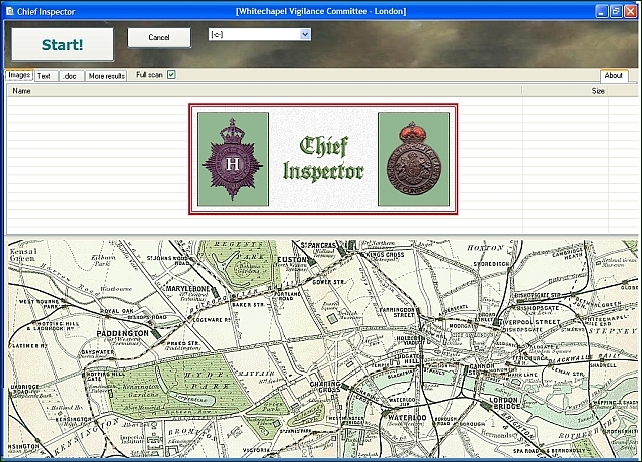The image size is (642, 462).
Task: Click PADDINGTON label on the map
Action: pyautogui.click(x=122, y=333)
